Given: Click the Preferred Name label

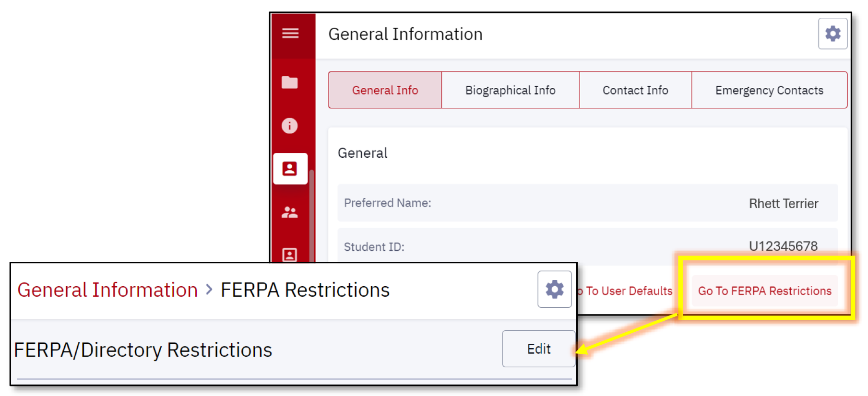Looking at the screenshot, I should coord(388,203).
